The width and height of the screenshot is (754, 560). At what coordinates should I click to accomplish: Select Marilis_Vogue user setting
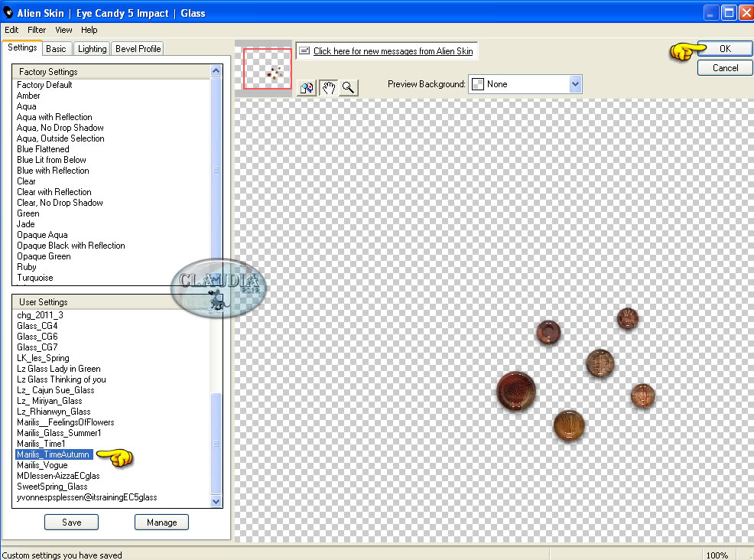point(42,464)
